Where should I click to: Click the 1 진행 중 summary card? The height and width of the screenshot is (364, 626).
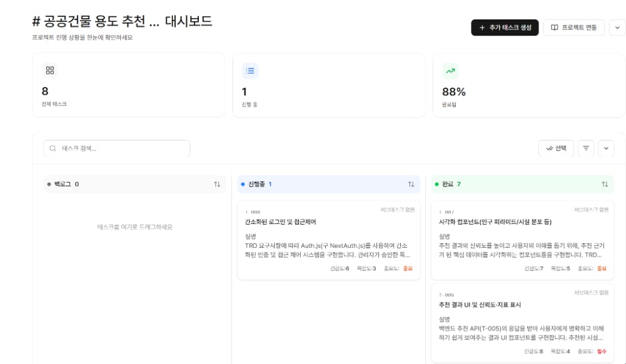click(x=329, y=85)
